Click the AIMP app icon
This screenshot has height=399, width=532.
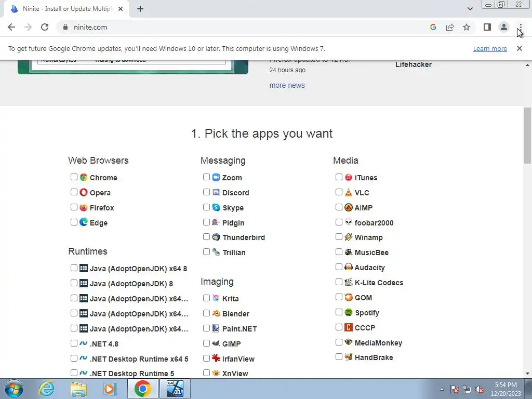coord(349,207)
